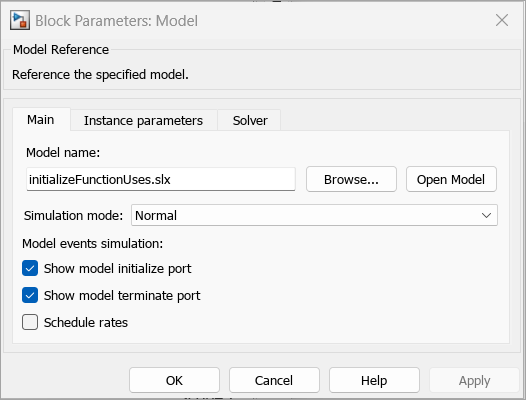Click the Browse... button

[x=351, y=180]
